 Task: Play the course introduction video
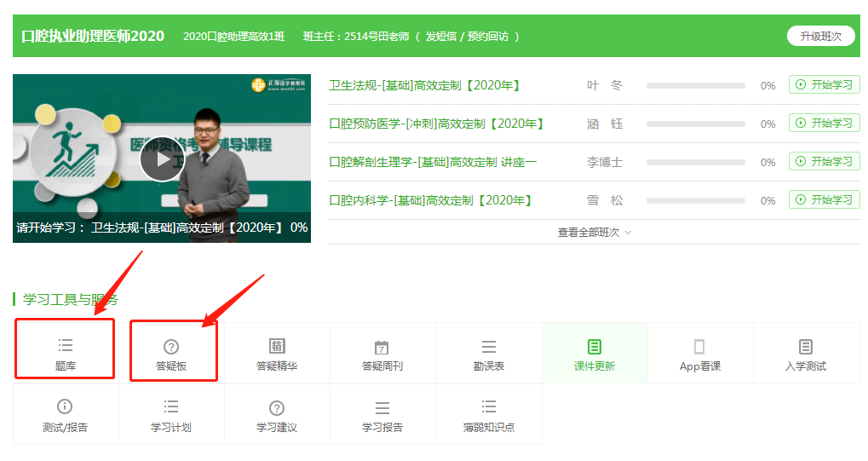point(162,159)
